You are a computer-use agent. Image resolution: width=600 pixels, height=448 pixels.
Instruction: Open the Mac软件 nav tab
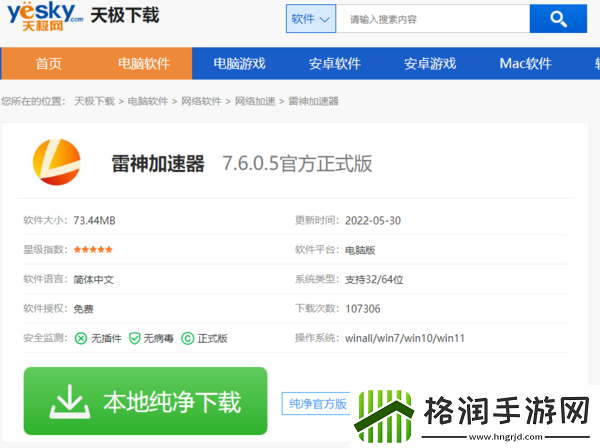point(525,64)
